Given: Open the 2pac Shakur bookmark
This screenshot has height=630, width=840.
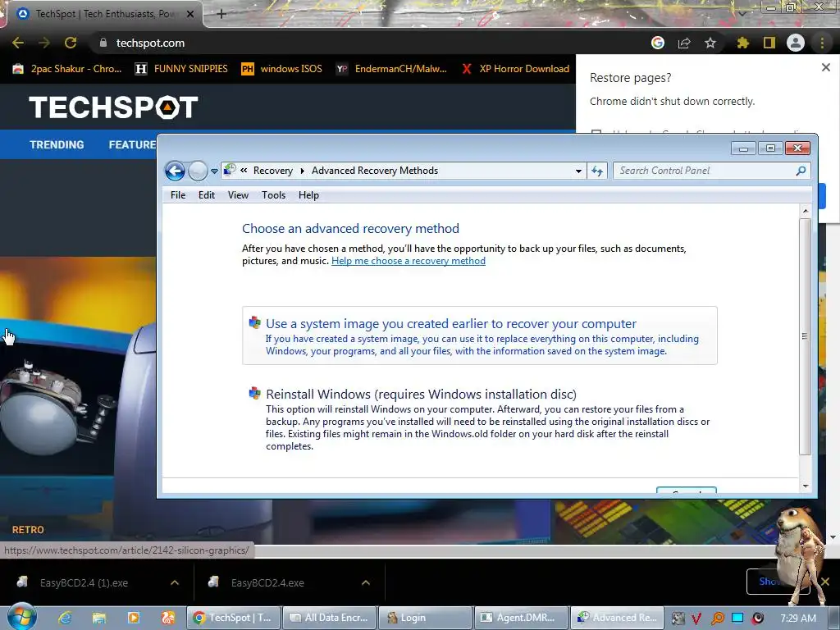Looking at the screenshot, I should click(x=67, y=69).
